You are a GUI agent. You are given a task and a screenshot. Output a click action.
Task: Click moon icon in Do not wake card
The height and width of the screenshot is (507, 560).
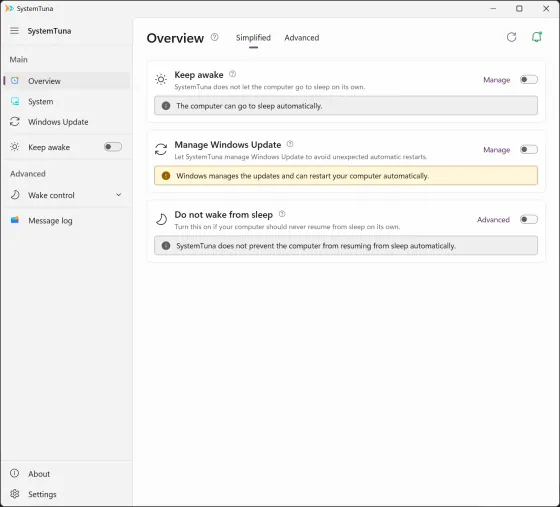(x=161, y=219)
